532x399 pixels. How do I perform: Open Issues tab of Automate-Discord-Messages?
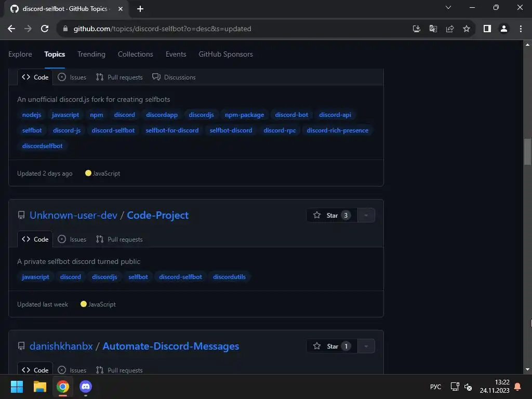72,370
